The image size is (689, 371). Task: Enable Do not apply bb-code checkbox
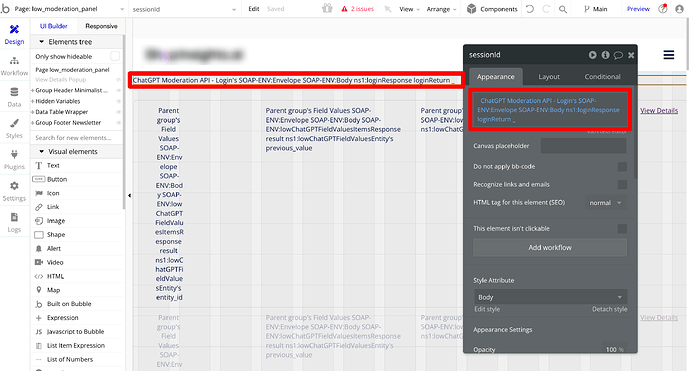click(622, 167)
